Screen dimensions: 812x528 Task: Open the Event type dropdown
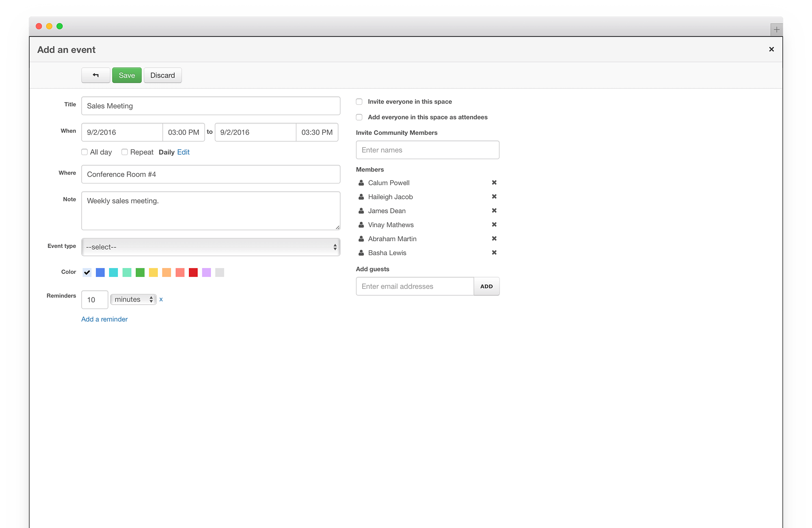coord(211,247)
